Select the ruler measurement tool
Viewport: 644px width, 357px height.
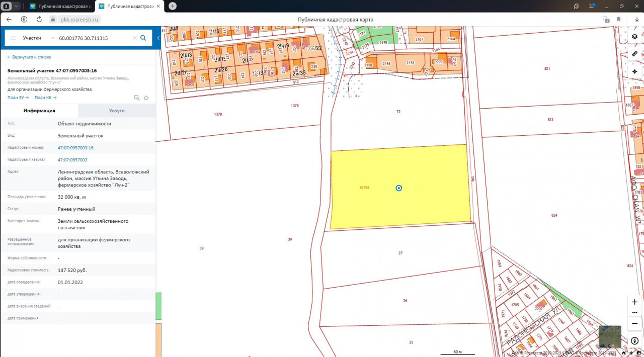pos(634,53)
